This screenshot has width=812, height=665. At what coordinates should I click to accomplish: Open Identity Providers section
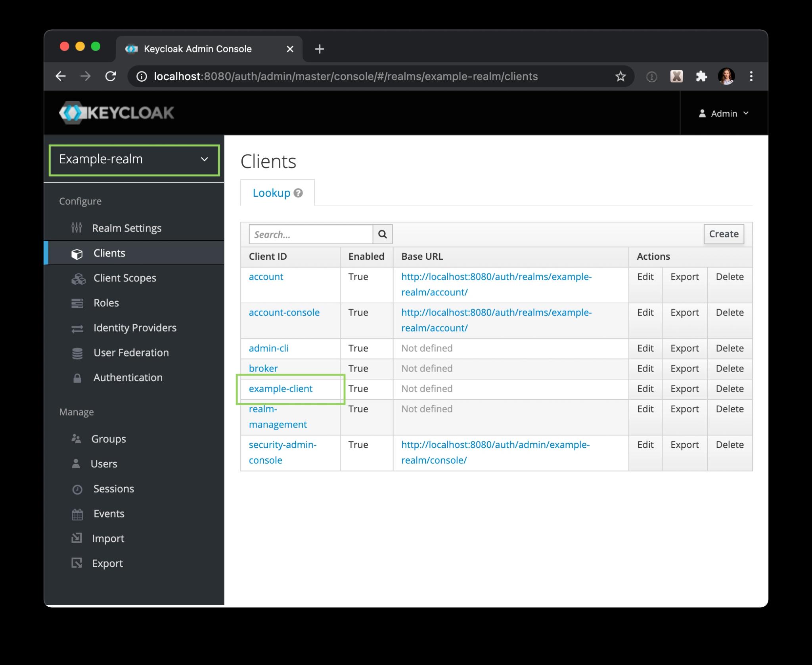click(x=135, y=328)
